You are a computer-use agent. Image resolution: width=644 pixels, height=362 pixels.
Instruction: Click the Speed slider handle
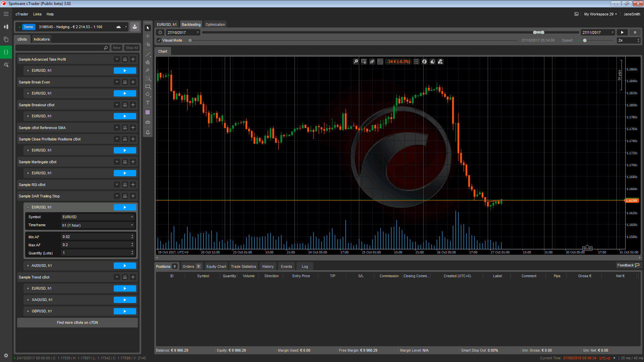pos(585,40)
